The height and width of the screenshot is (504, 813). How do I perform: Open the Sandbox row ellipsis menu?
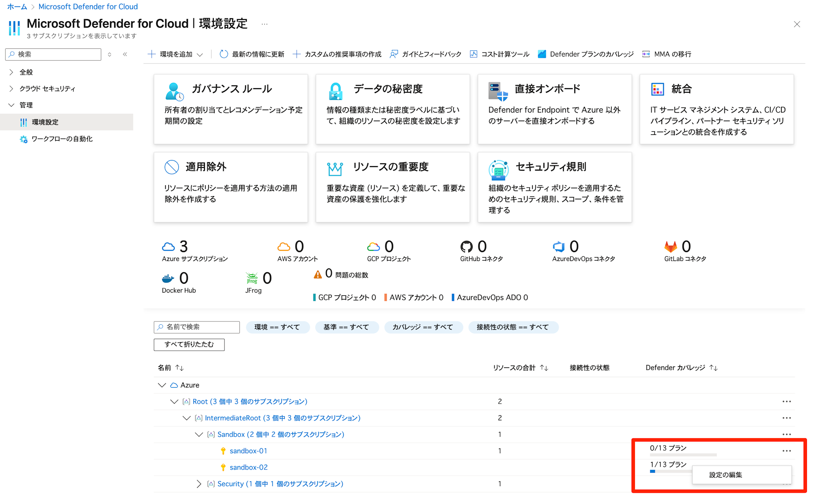tap(787, 434)
